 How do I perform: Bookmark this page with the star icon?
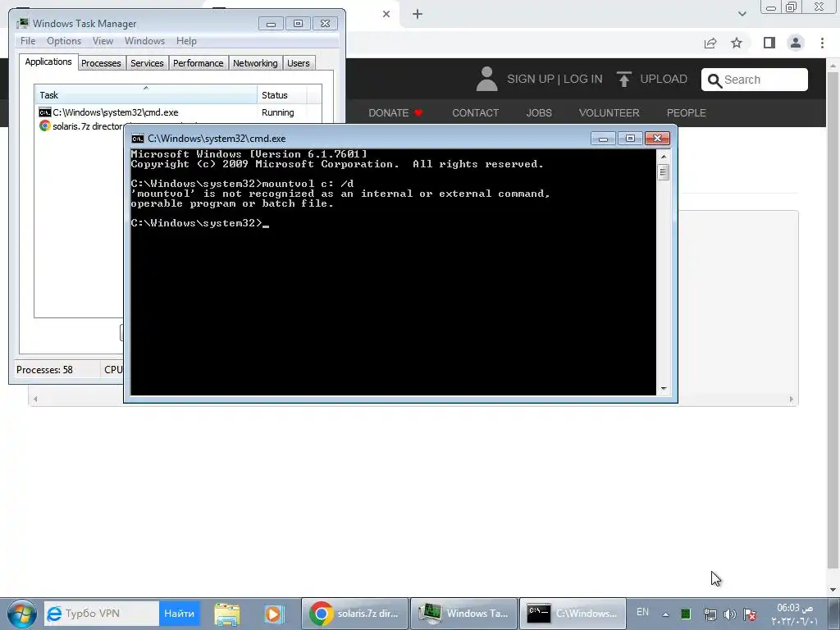click(x=737, y=43)
